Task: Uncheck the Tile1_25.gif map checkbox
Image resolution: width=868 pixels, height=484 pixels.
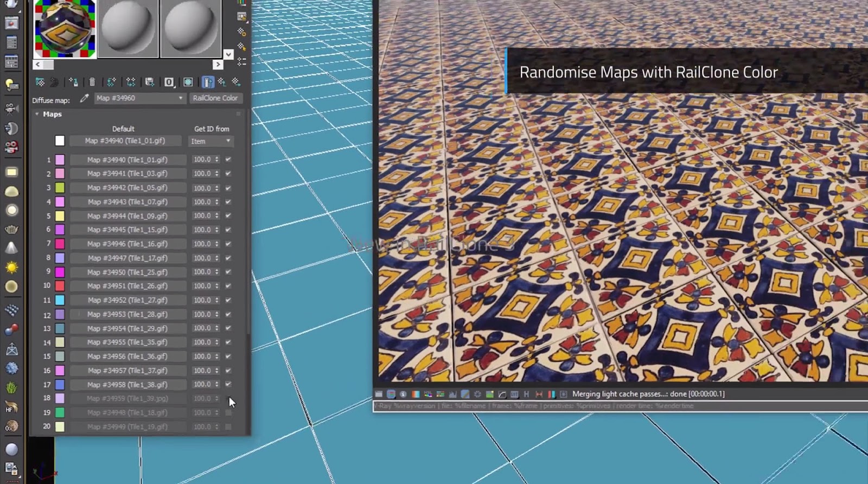Action: coord(228,272)
